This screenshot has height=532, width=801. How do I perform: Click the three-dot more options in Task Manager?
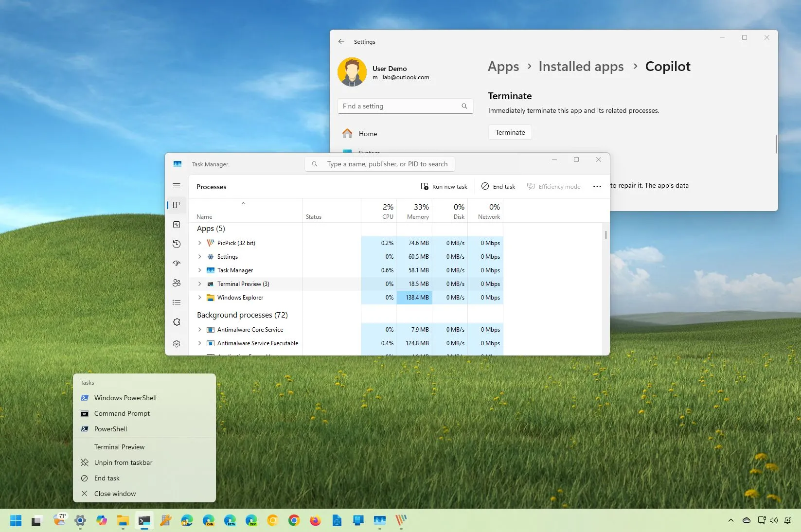(597, 187)
